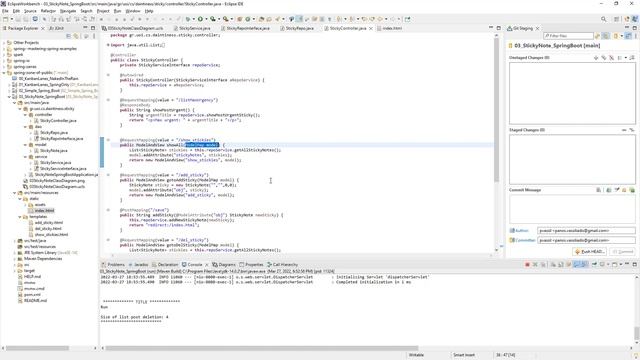
Task: Click the Add all to index icon
Action: click(x=604, y=58)
